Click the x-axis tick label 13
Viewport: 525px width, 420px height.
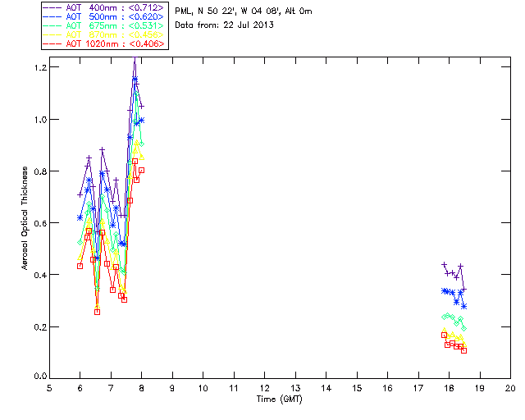click(295, 388)
